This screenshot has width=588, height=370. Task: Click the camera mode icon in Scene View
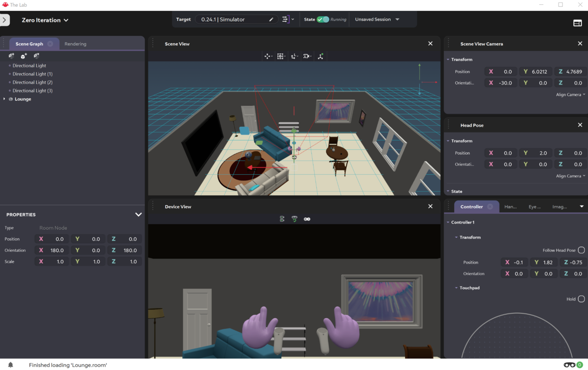[307, 56]
